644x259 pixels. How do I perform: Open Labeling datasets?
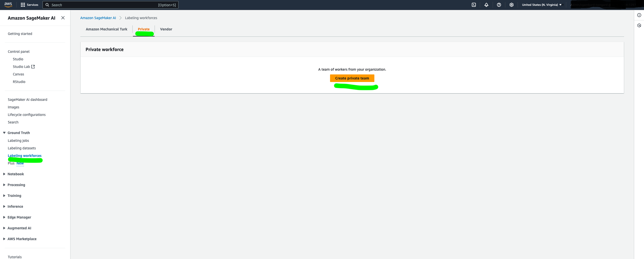point(22,148)
